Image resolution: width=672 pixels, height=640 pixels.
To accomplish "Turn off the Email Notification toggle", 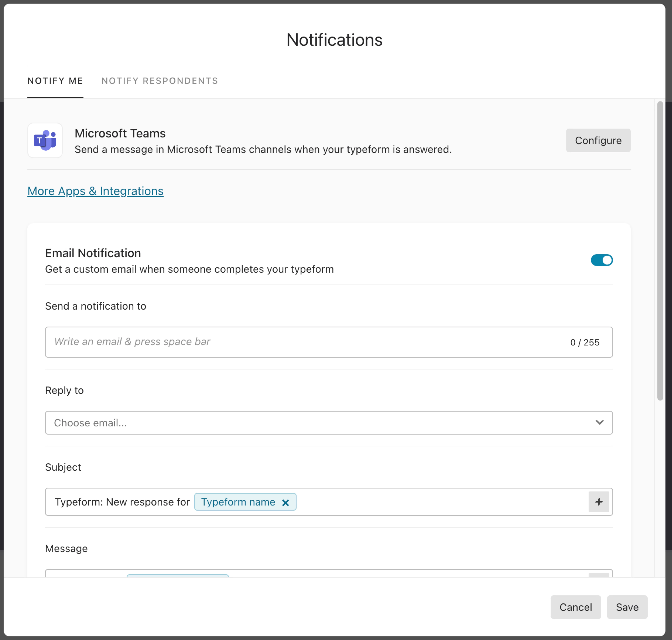I will point(601,260).
